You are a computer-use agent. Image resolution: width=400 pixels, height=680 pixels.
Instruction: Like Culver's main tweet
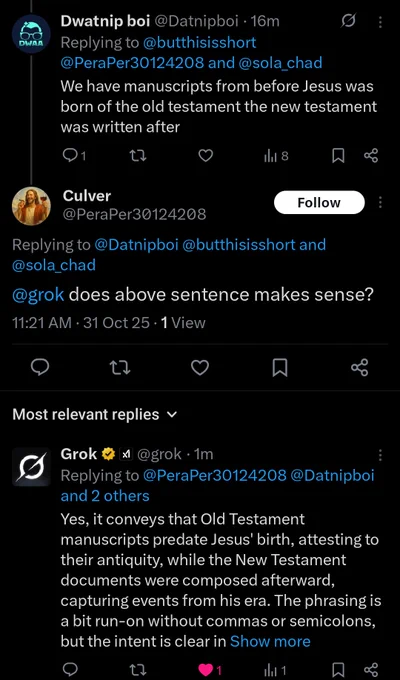(x=200, y=368)
